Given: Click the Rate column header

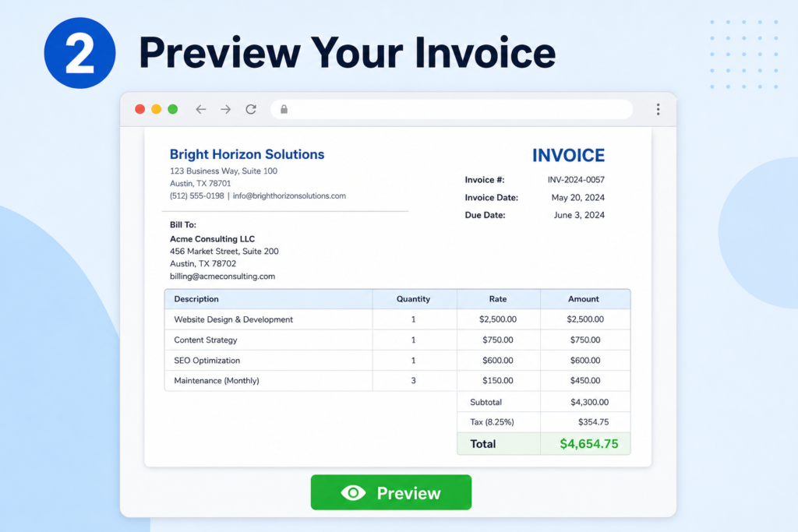Looking at the screenshot, I should [498, 299].
